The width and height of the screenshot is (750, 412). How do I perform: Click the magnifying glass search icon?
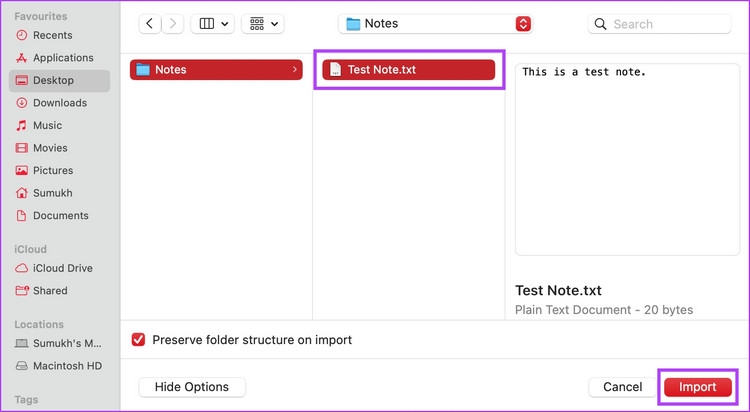click(x=600, y=24)
